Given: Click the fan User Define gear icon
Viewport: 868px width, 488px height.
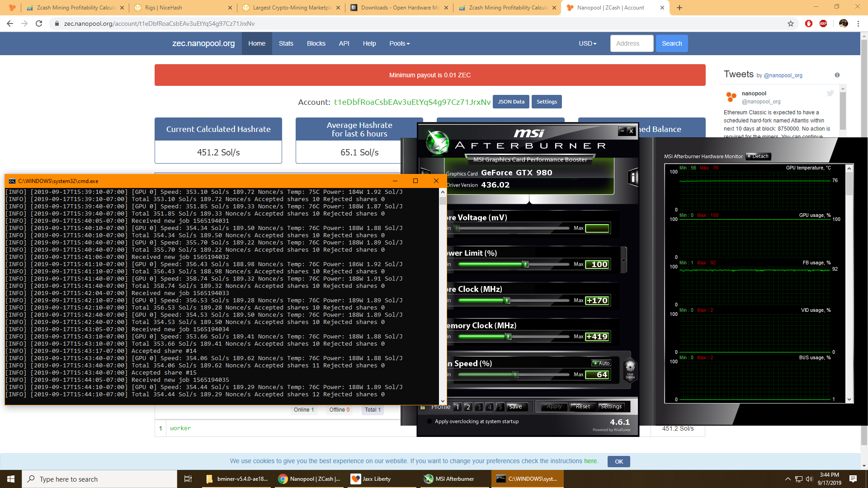Looking at the screenshot, I should [x=630, y=368].
